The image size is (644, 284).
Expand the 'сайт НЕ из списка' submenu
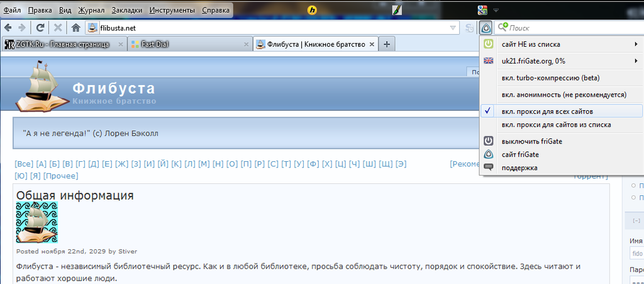click(562, 44)
